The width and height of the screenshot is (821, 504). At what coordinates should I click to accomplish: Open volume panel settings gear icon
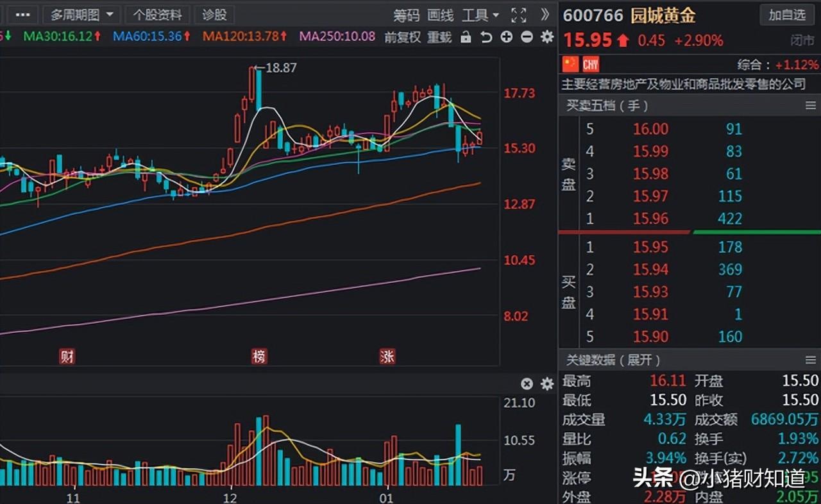point(547,384)
